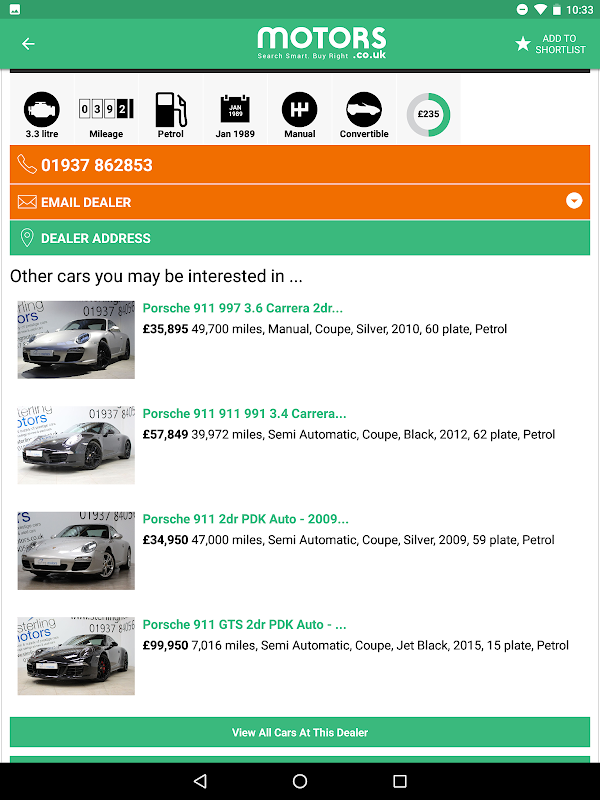
Task: Tap the map pin location icon
Action: pos(27,238)
